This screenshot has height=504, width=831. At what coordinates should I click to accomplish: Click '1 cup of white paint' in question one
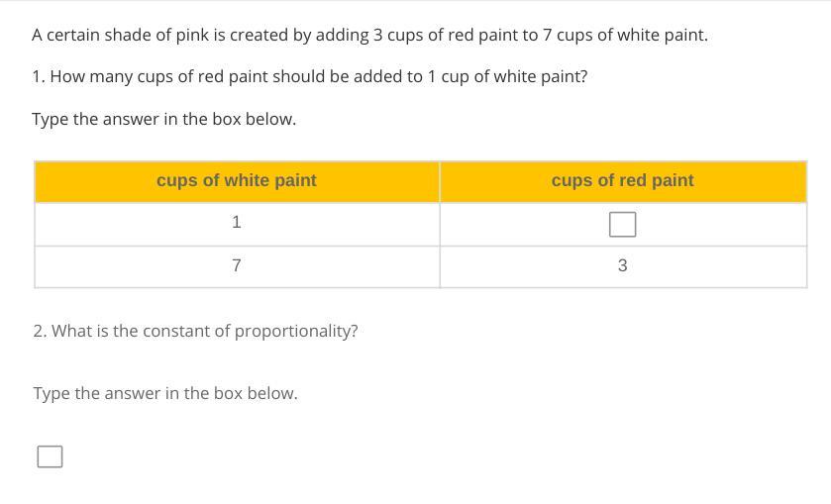pyautogui.click(x=506, y=76)
